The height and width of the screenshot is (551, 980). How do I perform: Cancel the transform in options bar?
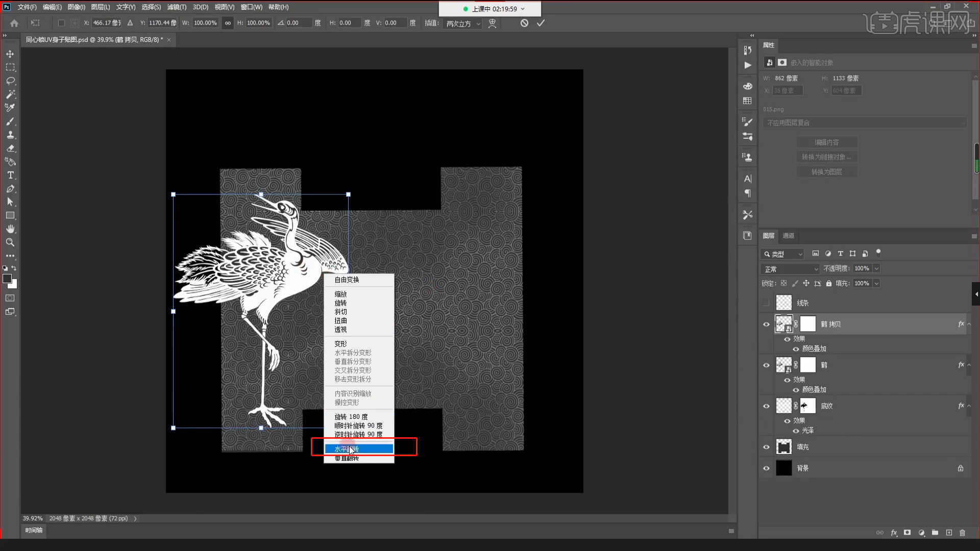(524, 23)
